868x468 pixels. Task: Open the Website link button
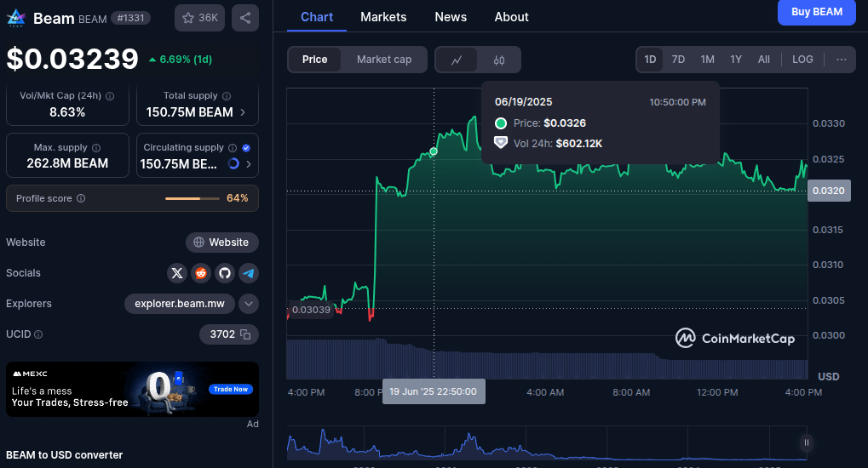(222, 243)
